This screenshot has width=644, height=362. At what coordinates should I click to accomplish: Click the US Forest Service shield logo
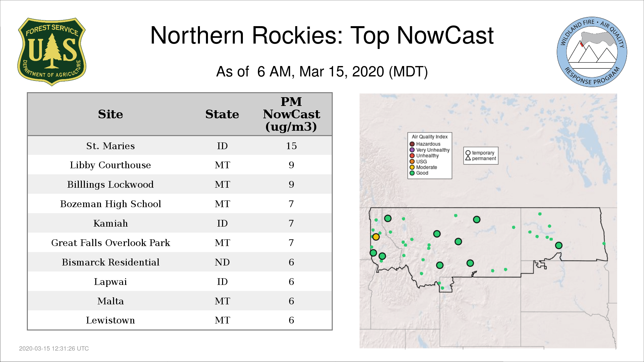[x=52, y=52]
